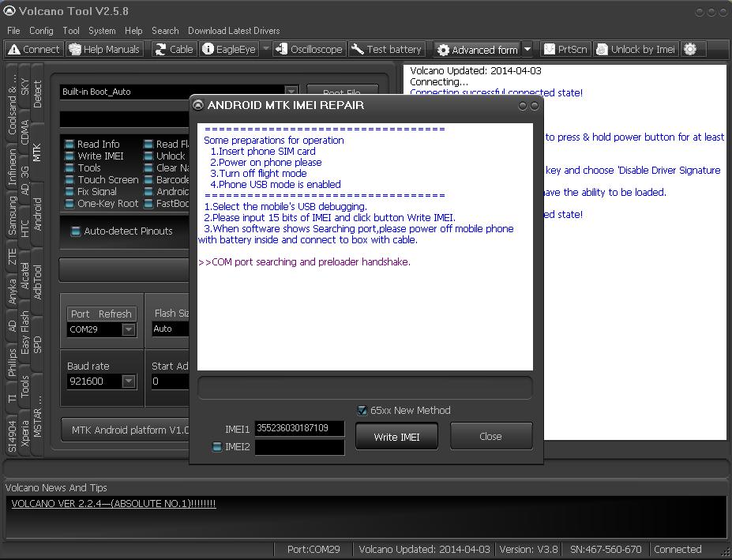This screenshot has width=732, height=560.
Task: Click MTK Android platform V1.0 button
Action: (x=125, y=430)
